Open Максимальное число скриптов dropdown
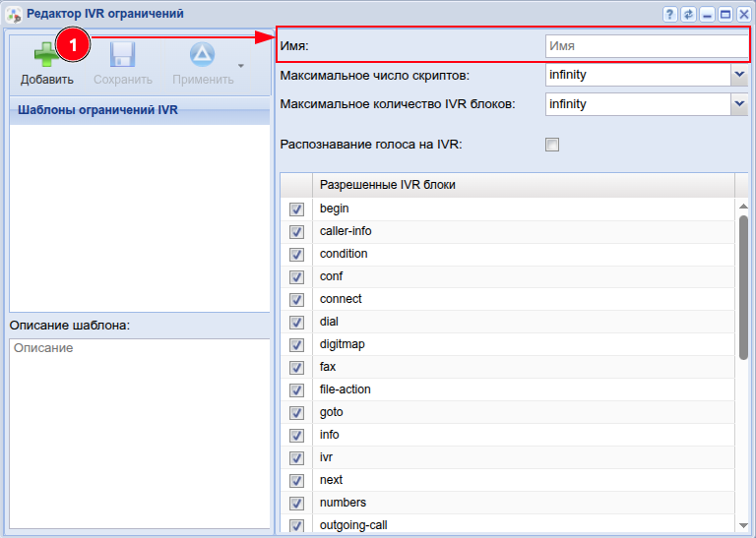Screen dimensions: 756x538 739,75
